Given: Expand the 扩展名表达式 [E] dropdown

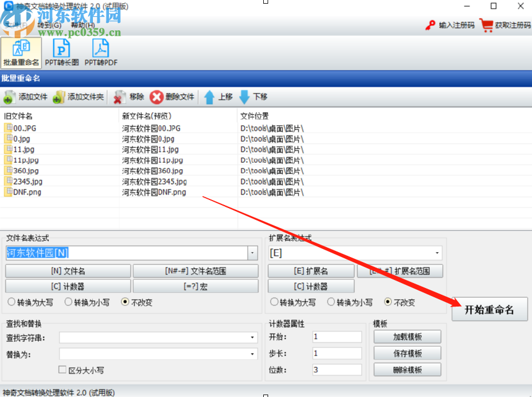Looking at the screenshot, I should coord(437,253).
